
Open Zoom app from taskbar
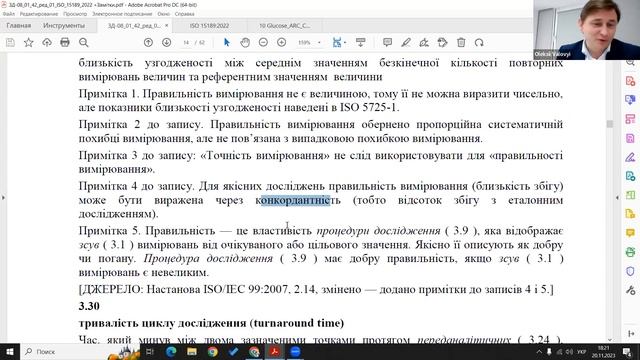[x=295, y=351]
